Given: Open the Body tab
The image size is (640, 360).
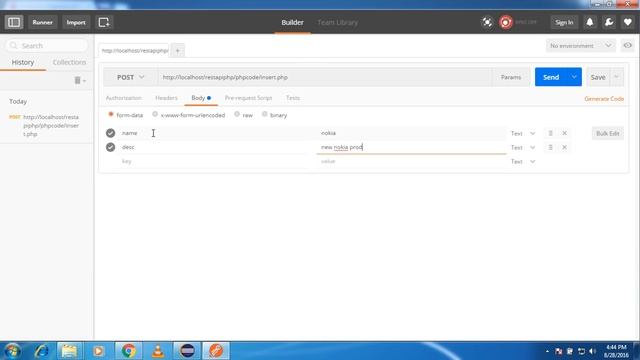Looking at the screenshot, I should 201,98.
